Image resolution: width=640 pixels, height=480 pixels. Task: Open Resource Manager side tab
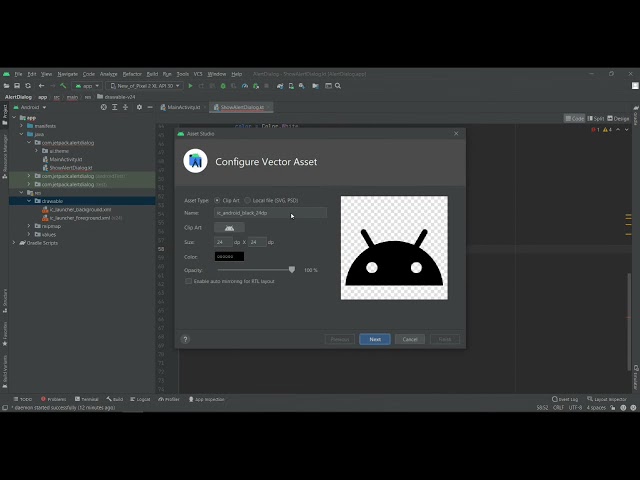coord(4,156)
